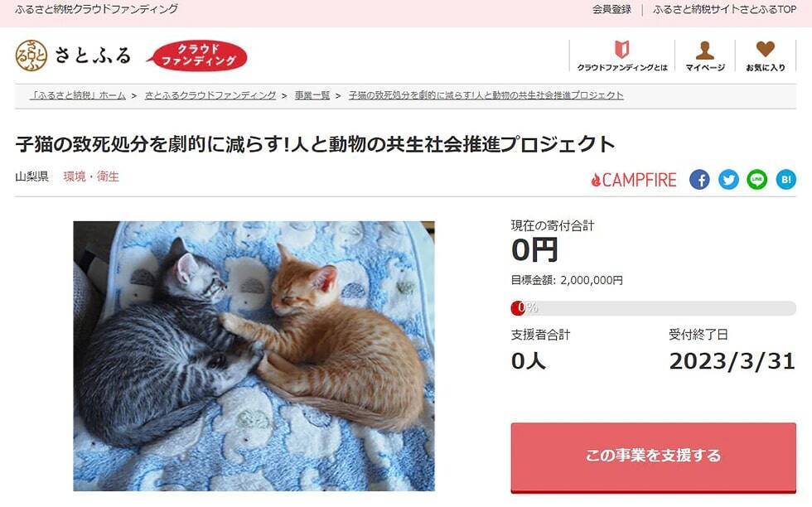Screen dimensions: 812x507
Task: Click 会員登録 link in top bar
Action: pos(611,9)
